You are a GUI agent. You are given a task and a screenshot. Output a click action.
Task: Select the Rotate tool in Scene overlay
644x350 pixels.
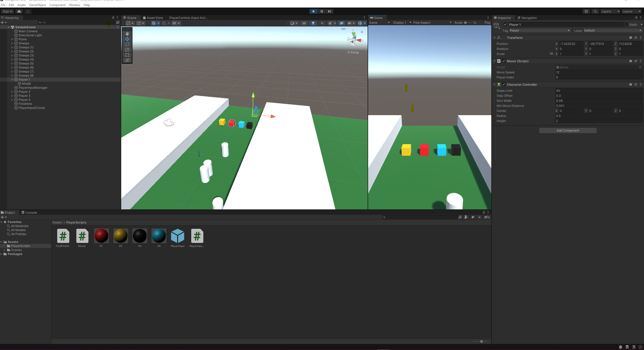point(127,44)
